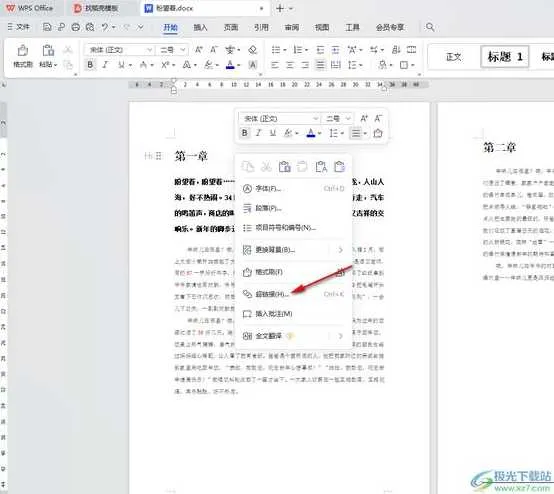Click the center alignment icon in ribbon
The image size is (554, 494).
290,65
